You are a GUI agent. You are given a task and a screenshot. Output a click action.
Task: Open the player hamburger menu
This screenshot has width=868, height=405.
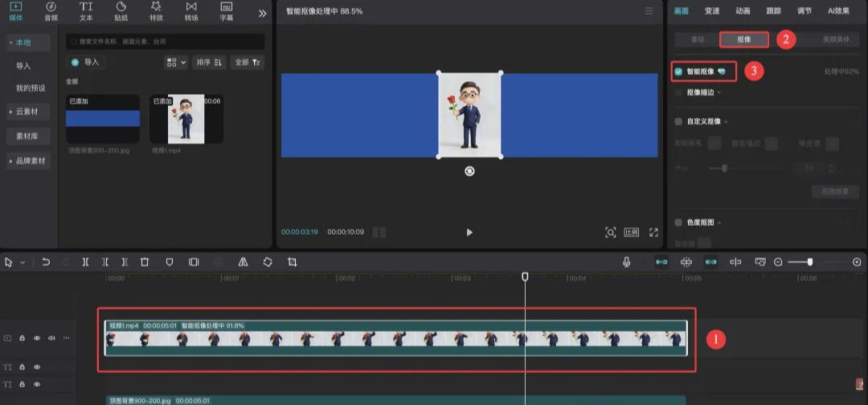click(x=649, y=11)
